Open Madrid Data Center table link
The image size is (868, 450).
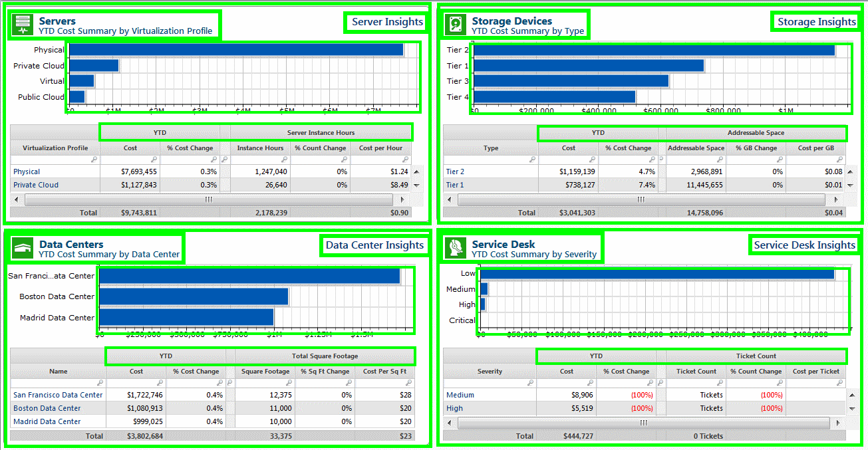click(x=47, y=422)
